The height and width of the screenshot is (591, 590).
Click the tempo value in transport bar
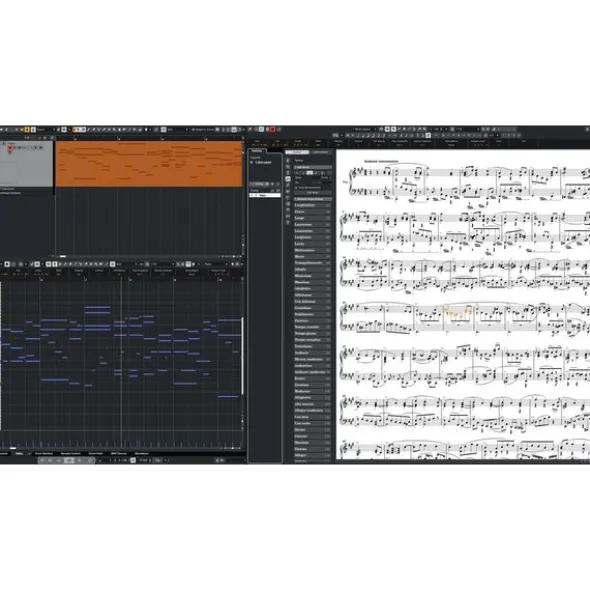tap(144, 460)
